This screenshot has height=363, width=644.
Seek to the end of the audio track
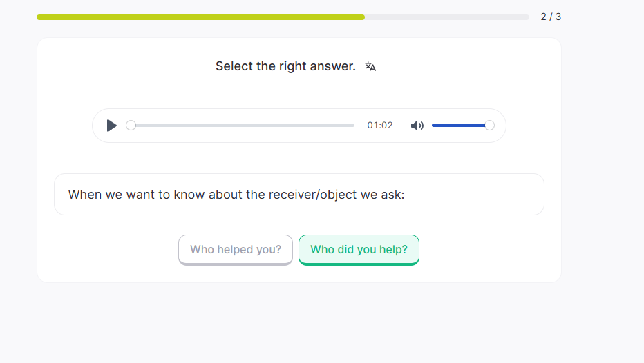[353, 126]
